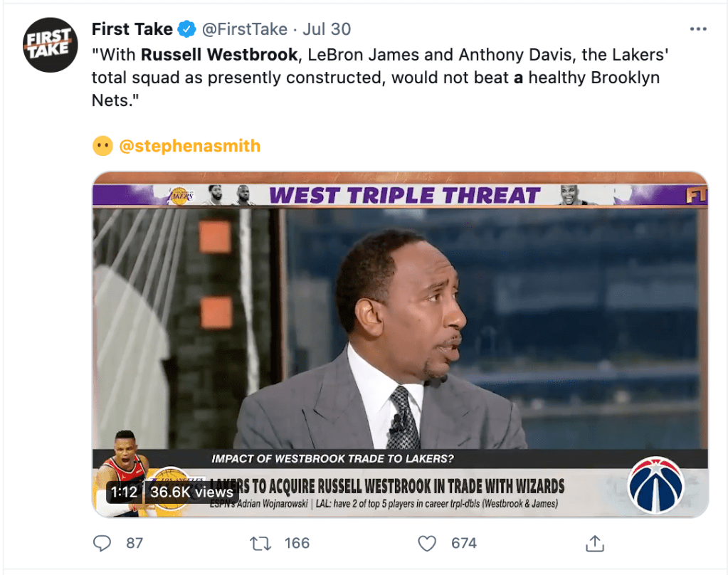Click the 87 replies count
Viewport: 728px width, 575px height.
point(134,544)
